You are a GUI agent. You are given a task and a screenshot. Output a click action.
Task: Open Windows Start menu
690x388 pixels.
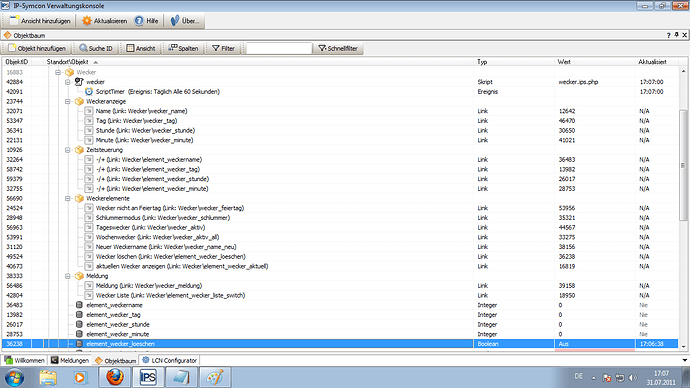(15, 377)
